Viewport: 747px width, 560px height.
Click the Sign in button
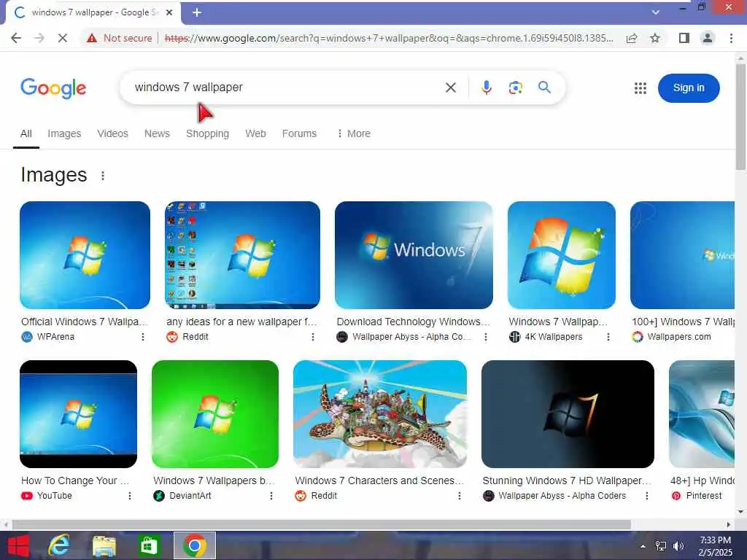(689, 88)
